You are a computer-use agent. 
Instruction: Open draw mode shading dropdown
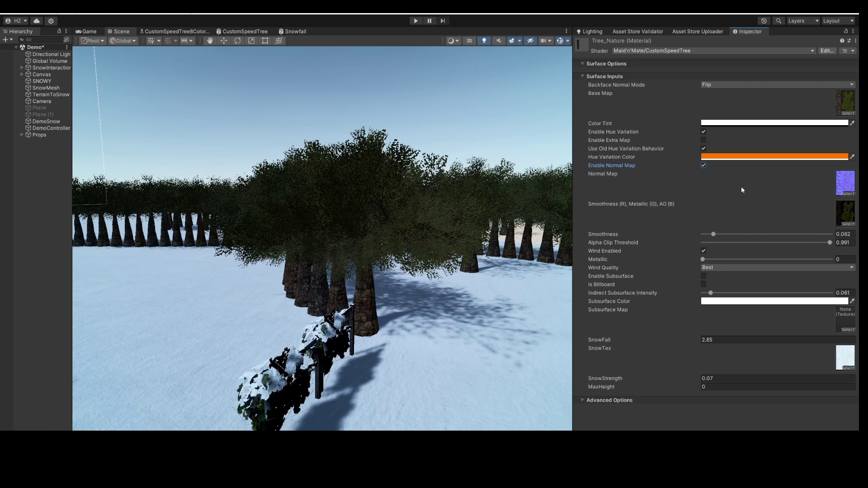[x=453, y=41]
